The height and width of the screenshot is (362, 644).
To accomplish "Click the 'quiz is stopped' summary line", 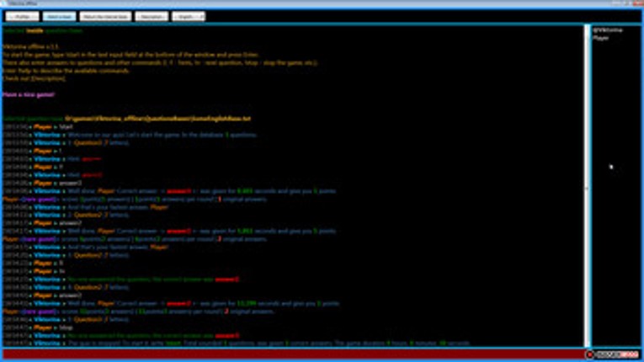I will pyautogui.click(x=237, y=343).
